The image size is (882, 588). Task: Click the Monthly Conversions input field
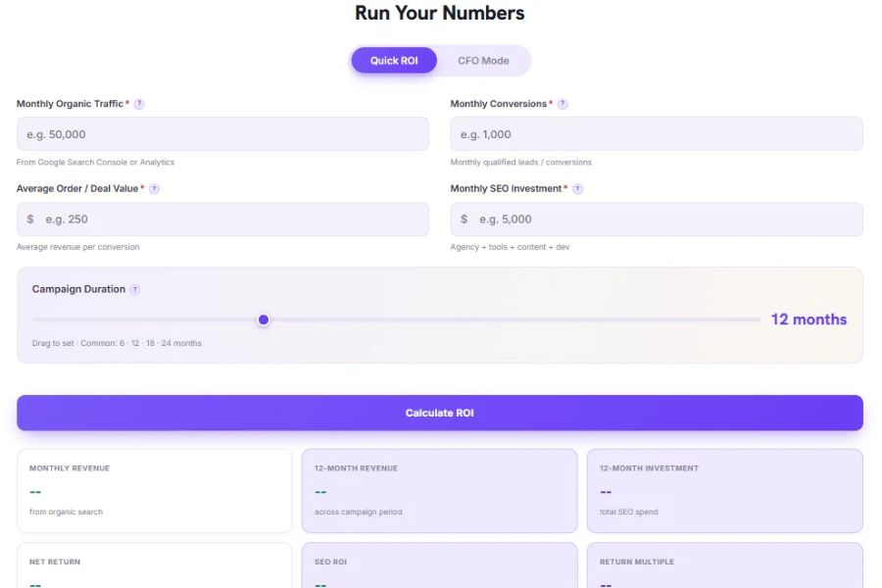point(657,134)
